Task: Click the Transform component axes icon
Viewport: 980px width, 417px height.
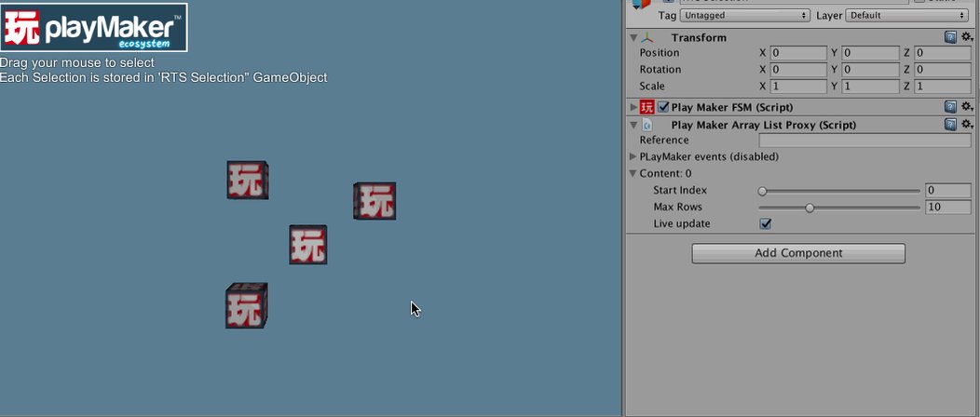Action: pyautogui.click(x=647, y=38)
